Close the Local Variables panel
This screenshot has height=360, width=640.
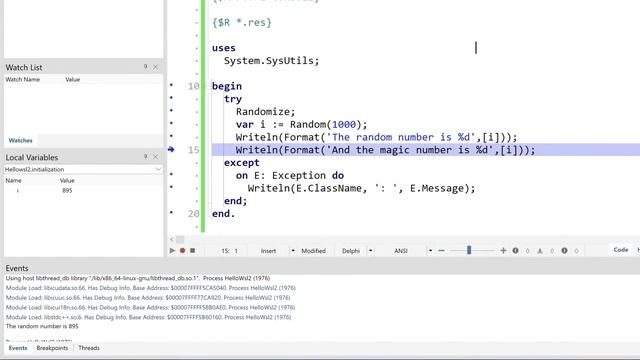(156, 157)
